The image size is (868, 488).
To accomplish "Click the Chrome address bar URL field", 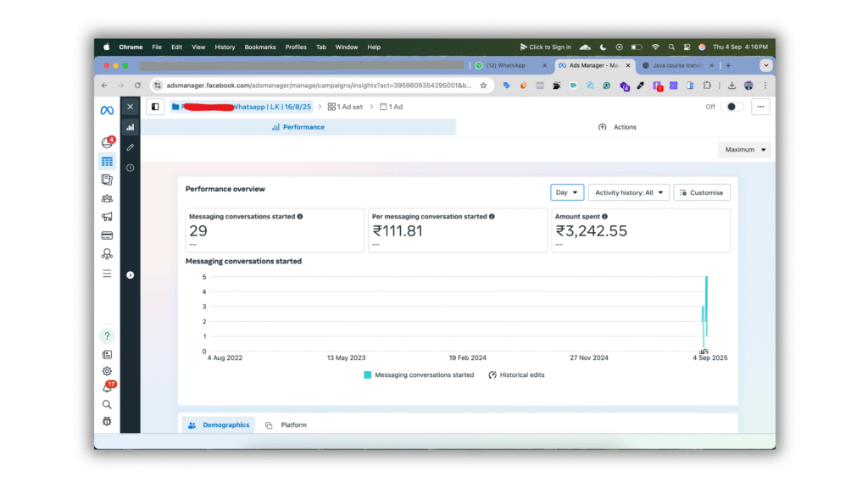I will pyautogui.click(x=314, y=86).
